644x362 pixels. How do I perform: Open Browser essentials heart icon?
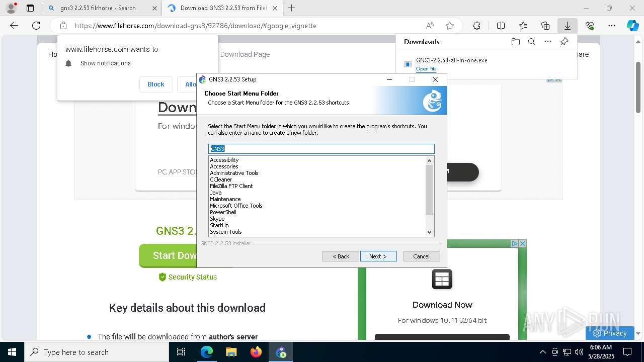click(x=590, y=26)
